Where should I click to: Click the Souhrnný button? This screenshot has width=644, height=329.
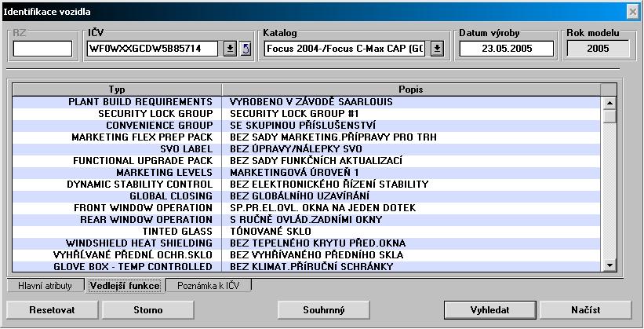(323, 309)
